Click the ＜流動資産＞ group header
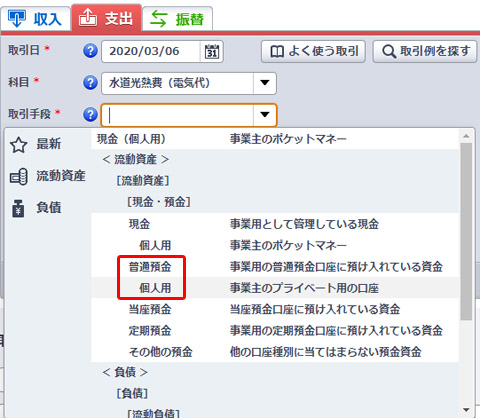 click(136, 160)
